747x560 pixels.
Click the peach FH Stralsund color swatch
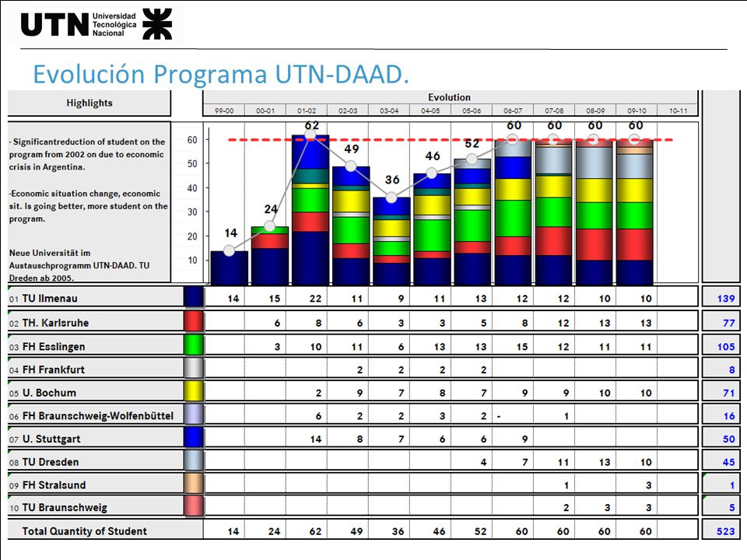point(194,484)
